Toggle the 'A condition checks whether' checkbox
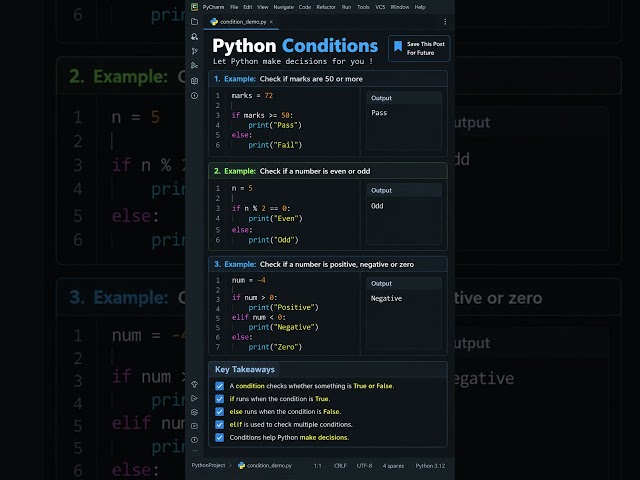This screenshot has height=480, width=640. (x=220, y=386)
